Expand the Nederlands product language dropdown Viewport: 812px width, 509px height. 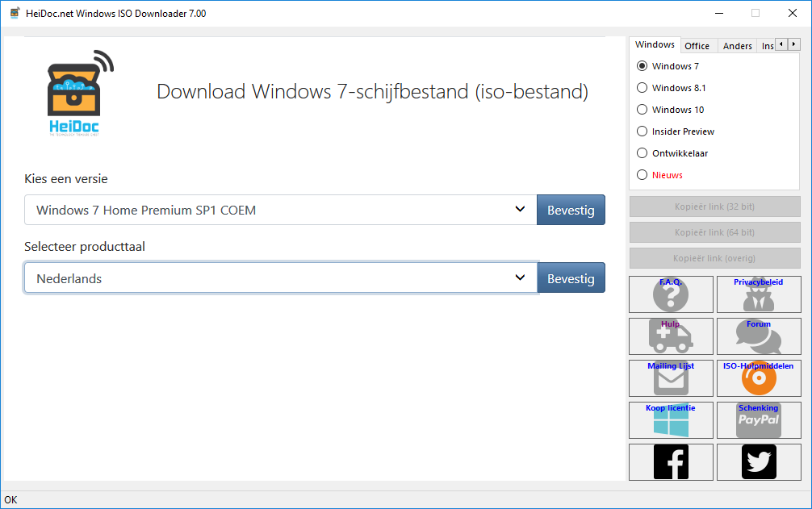tap(281, 278)
